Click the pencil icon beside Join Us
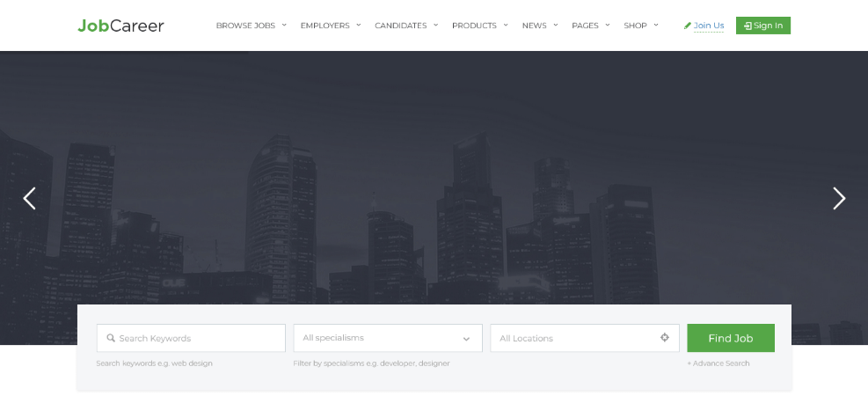This screenshot has height=396, width=868. (688, 26)
